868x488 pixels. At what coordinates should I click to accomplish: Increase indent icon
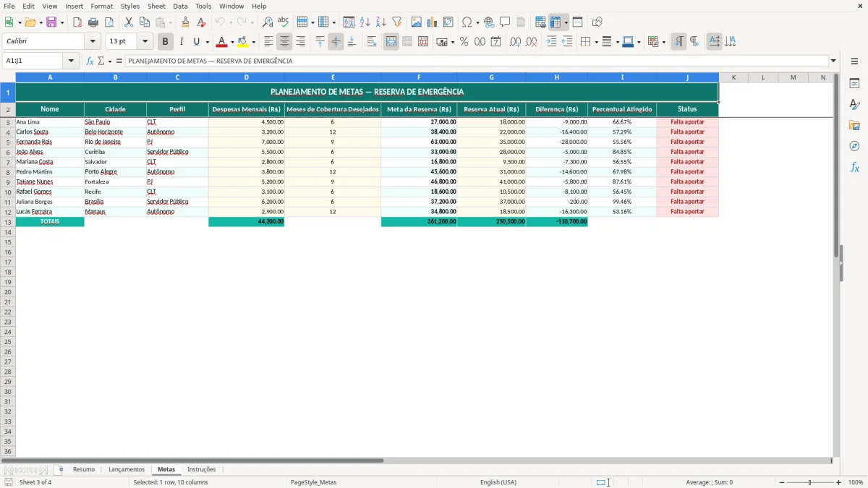pyautogui.click(x=551, y=42)
